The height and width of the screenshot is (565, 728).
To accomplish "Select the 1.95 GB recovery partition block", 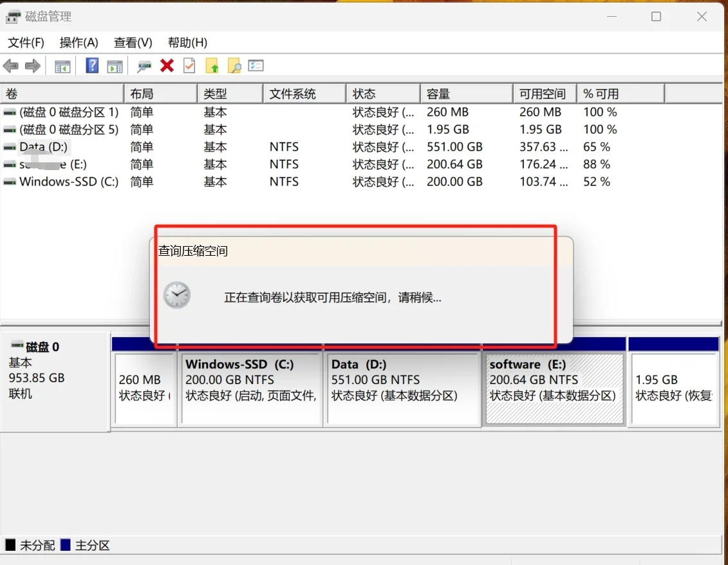I will click(673, 388).
